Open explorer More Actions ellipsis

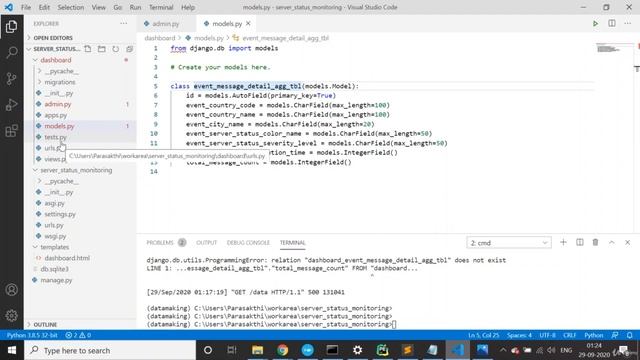point(124,24)
